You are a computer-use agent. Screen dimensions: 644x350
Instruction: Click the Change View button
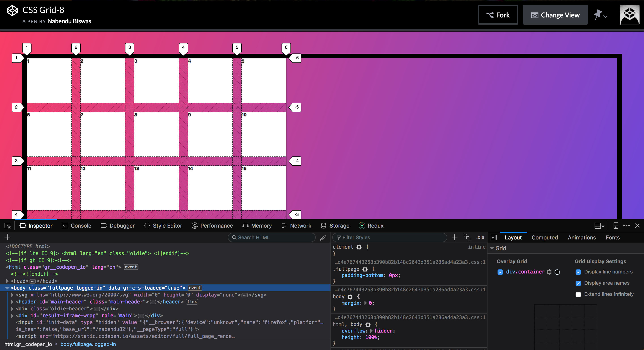[x=555, y=15]
